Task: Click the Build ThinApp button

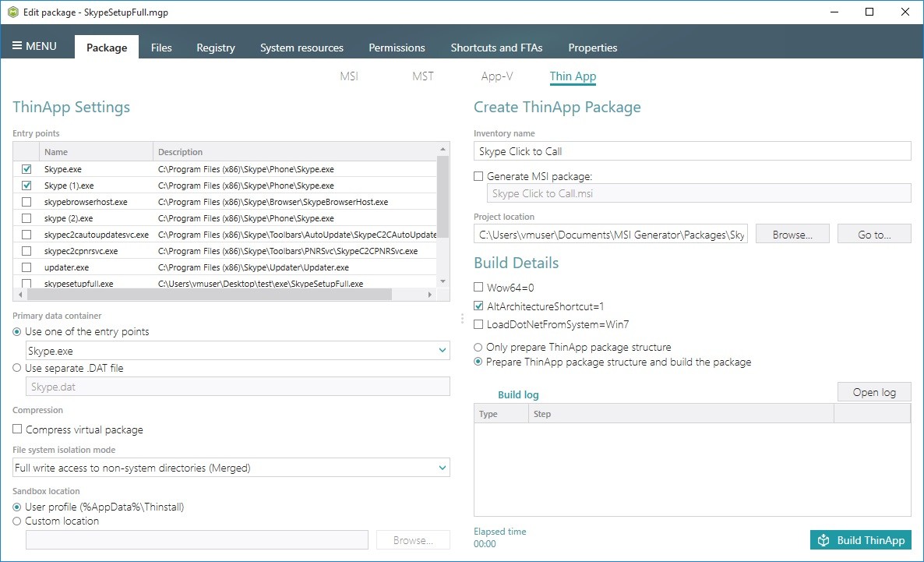Action: pyautogui.click(x=861, y=540)
